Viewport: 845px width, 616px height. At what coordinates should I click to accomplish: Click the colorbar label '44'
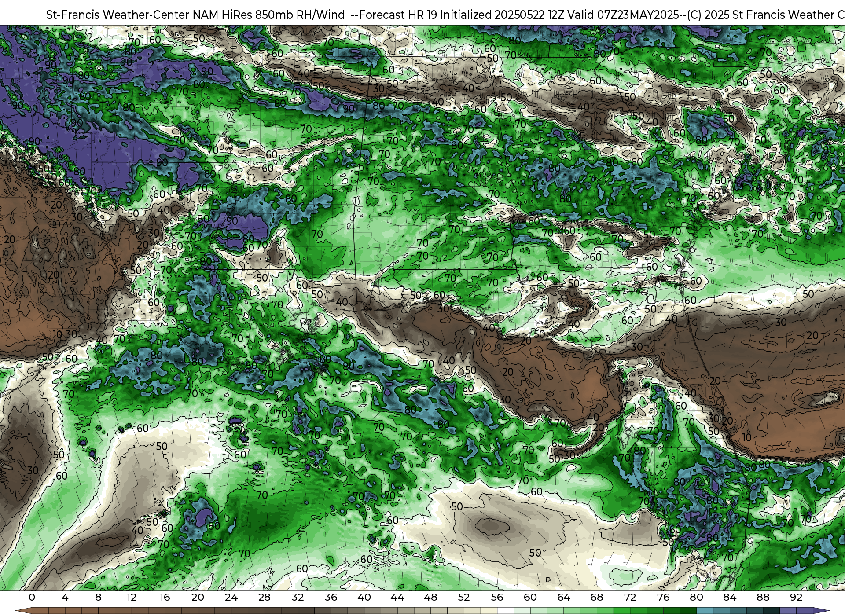point(397,597)
